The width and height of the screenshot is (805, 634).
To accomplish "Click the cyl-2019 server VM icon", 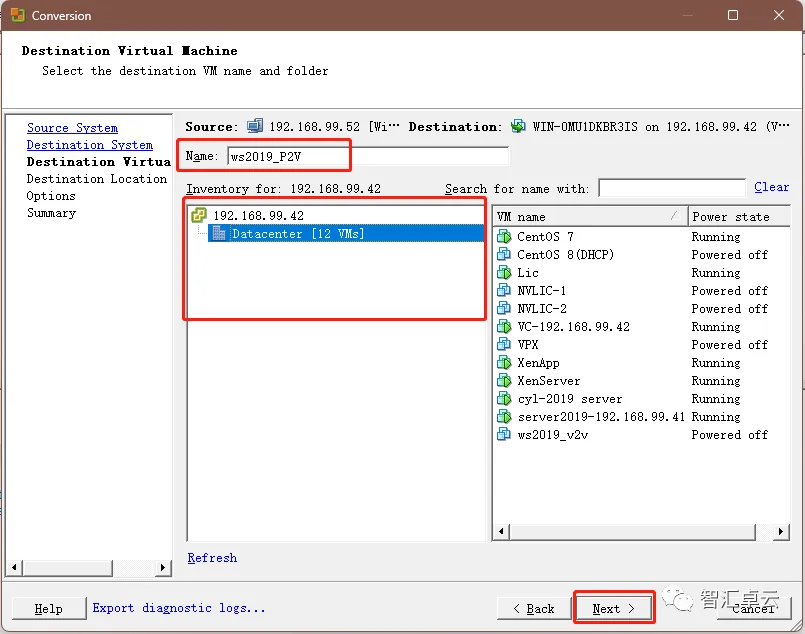I will [504, 399].
